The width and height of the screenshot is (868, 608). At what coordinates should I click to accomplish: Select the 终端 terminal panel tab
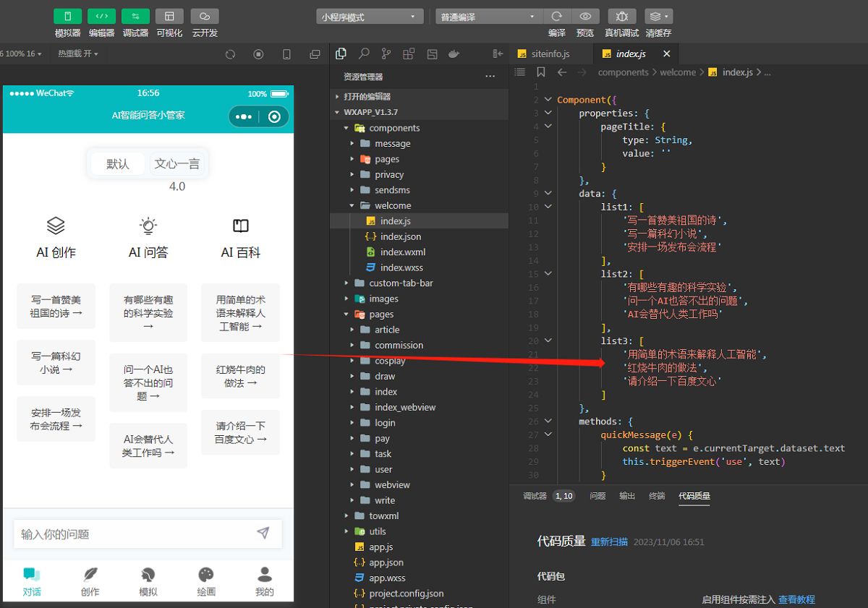[656, 496]
